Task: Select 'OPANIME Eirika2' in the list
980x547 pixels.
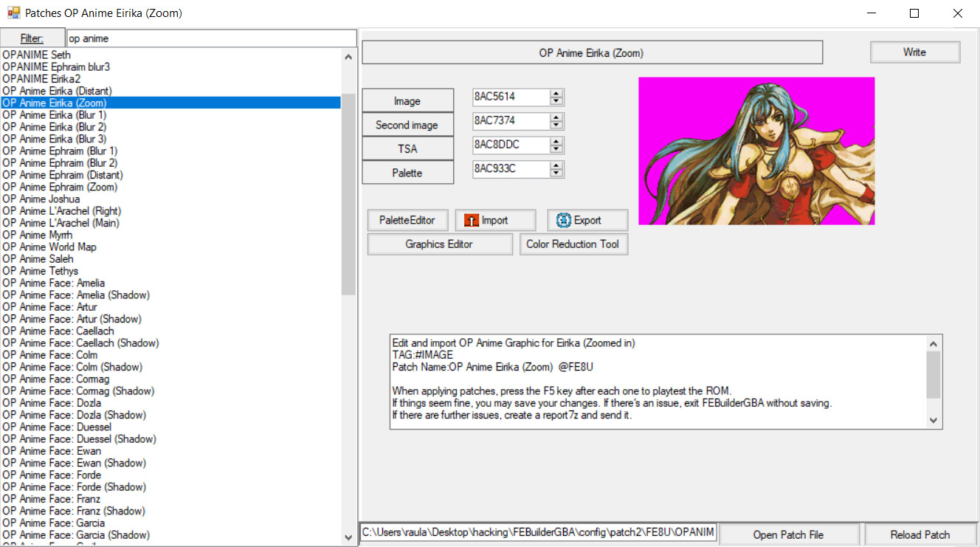Action: coord(171,79)
